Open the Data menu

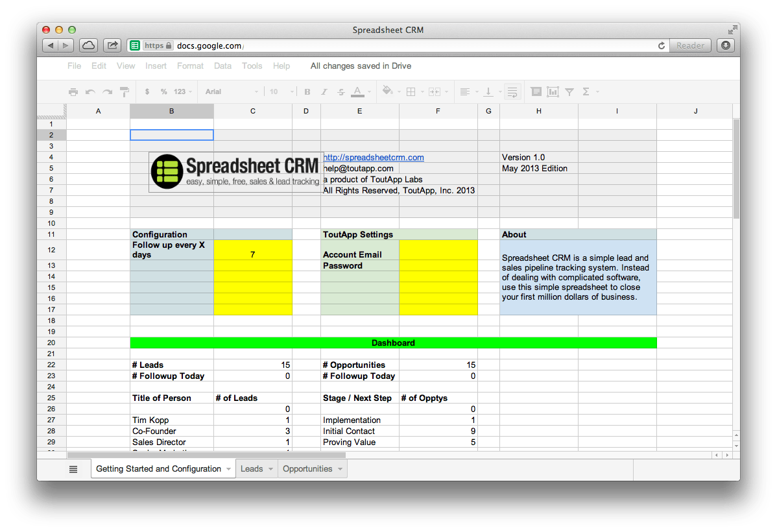(222, 66)
